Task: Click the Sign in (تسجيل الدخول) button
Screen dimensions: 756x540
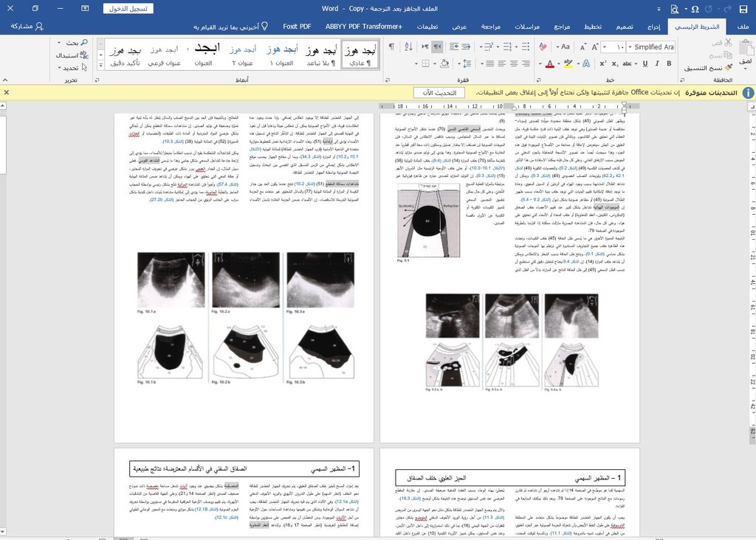Action: click(x=128, y=9)
